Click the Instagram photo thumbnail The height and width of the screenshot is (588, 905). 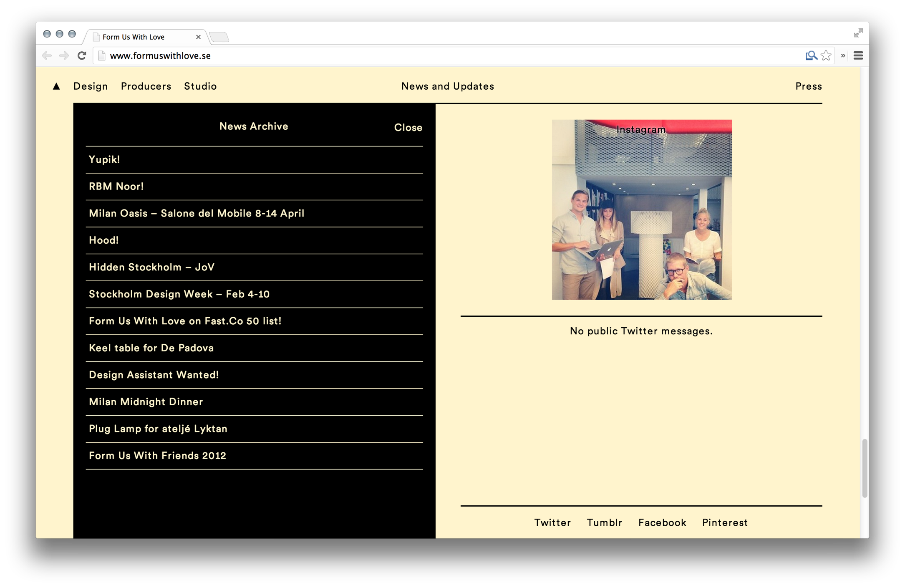pyautogui.click(x=641, y=210)
